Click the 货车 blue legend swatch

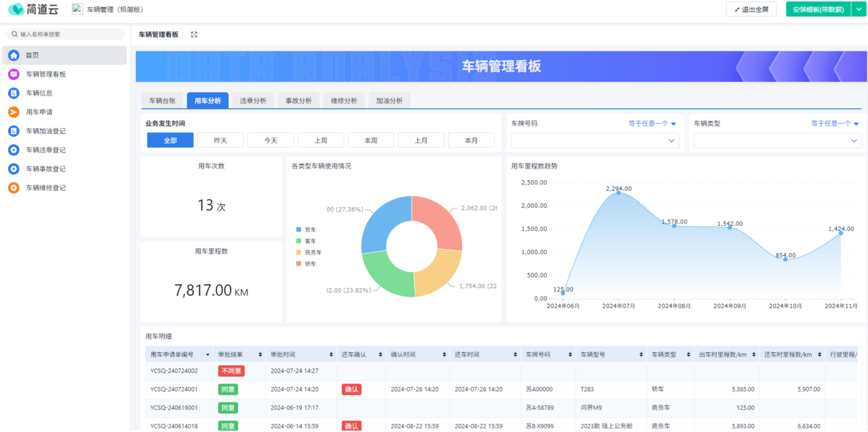click(x=298, y=229)
